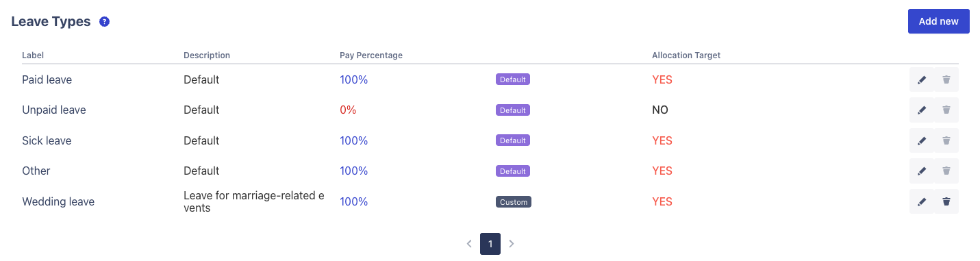Go to the next page arrow
This screenshot has height=261, width=980.
[512, 243]
